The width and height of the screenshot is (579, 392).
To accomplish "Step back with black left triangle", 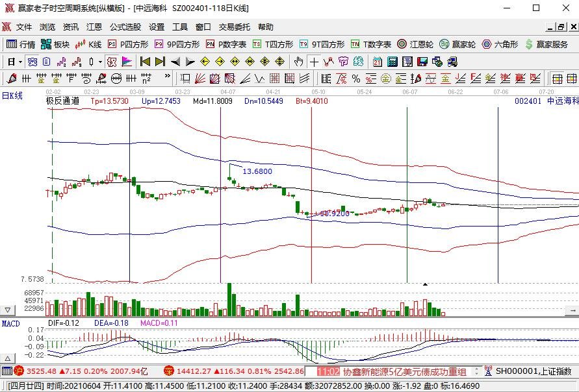I will point(175,62).
